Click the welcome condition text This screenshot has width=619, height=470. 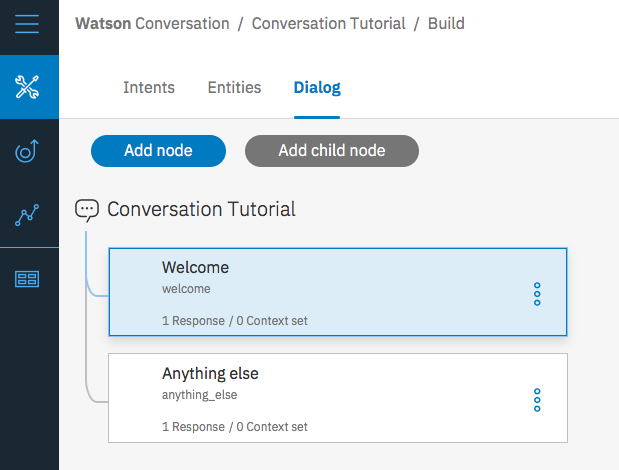point(186,289)
